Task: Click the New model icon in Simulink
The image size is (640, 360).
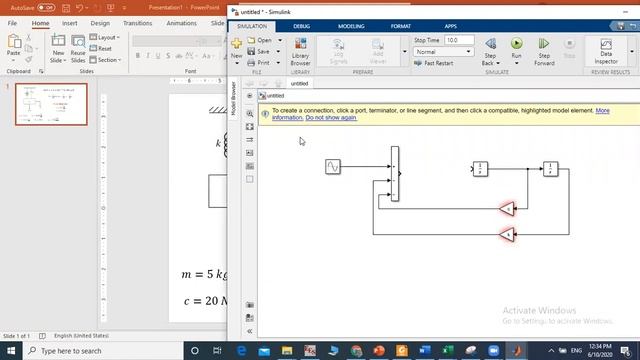Action: (236, 44)
